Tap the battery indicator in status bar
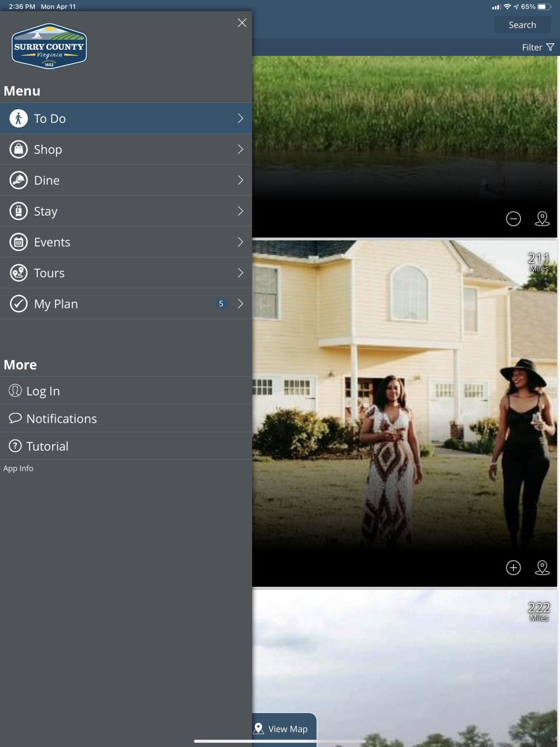Image resolution: width=560 pixels, height=747 pixels. 544,7
